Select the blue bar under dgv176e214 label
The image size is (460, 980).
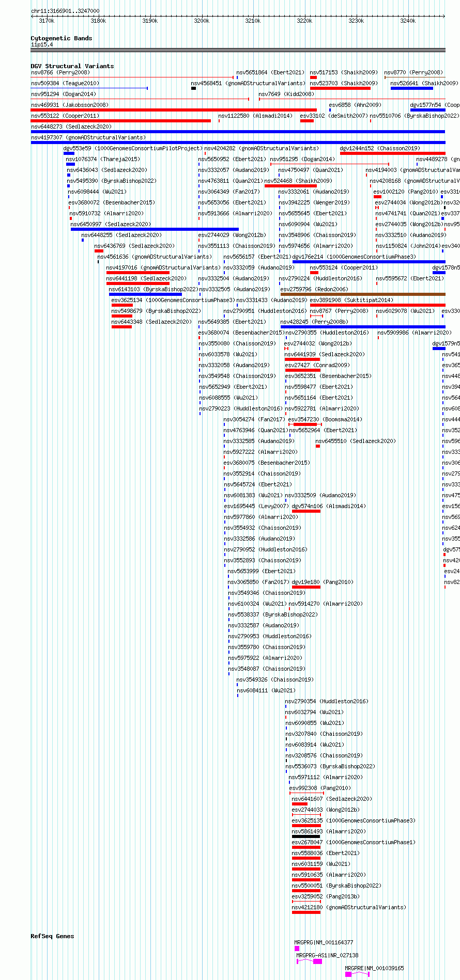[369, 262]
